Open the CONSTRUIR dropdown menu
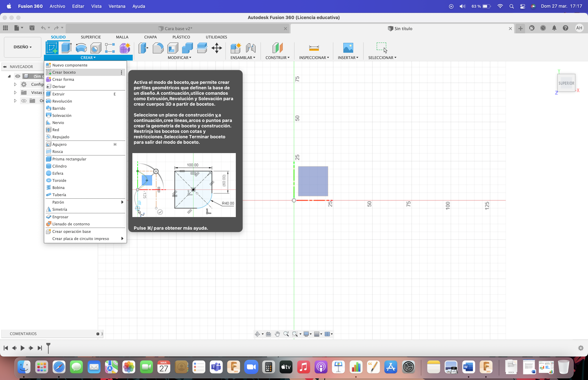 [x=278, y=57]
